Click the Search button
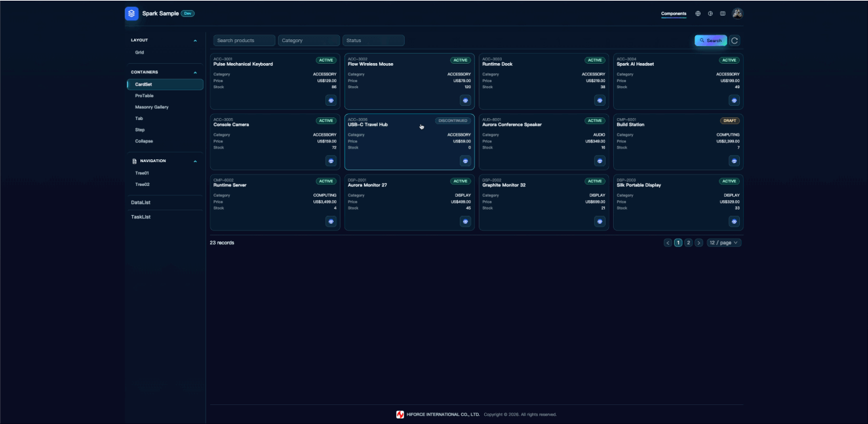This screenshot has width=868, height=424. 711,41
